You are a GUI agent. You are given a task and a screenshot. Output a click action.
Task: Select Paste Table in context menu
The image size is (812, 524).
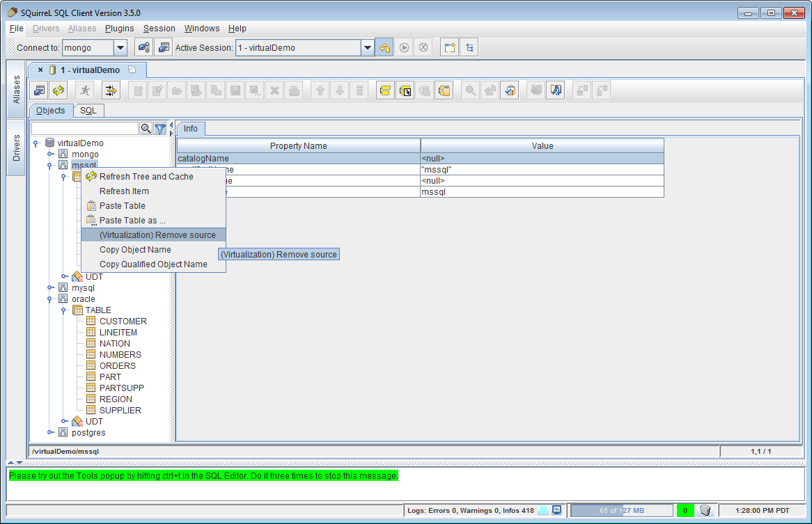click(x=154, y=205)
